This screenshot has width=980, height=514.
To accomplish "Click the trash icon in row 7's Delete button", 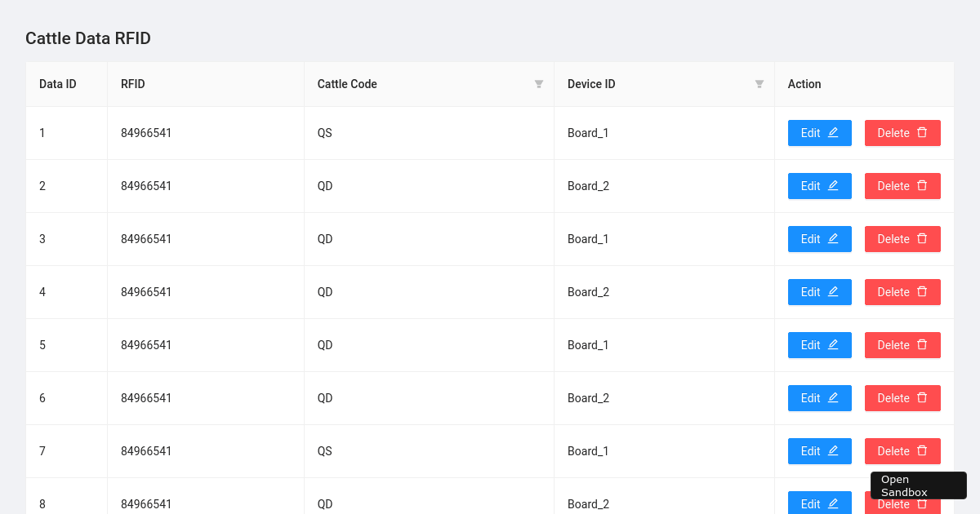I will point(922,450).
